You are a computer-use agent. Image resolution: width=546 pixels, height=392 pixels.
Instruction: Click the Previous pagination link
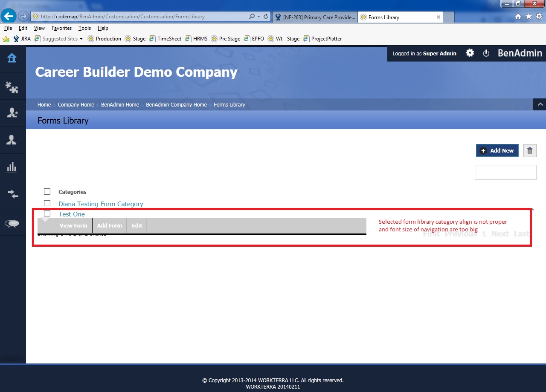461,234
